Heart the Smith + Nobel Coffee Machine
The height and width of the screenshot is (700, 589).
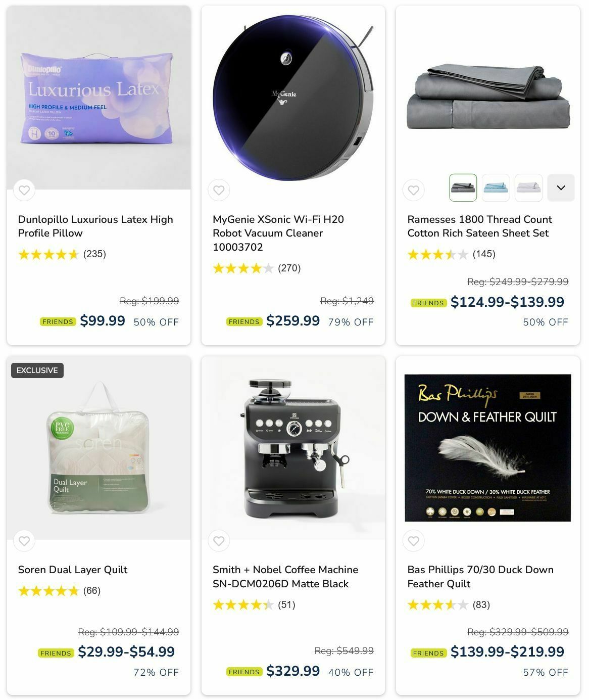coord(219,541)
